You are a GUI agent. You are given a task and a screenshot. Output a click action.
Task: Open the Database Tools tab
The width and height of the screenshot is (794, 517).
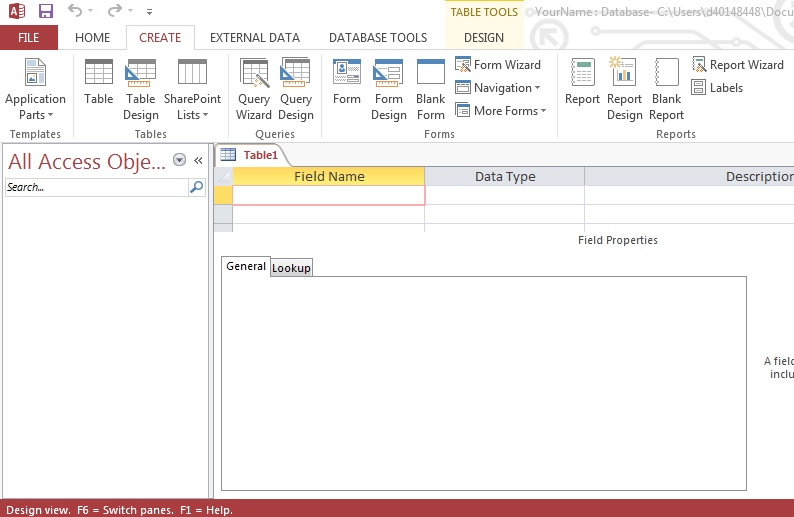[378, 38]
